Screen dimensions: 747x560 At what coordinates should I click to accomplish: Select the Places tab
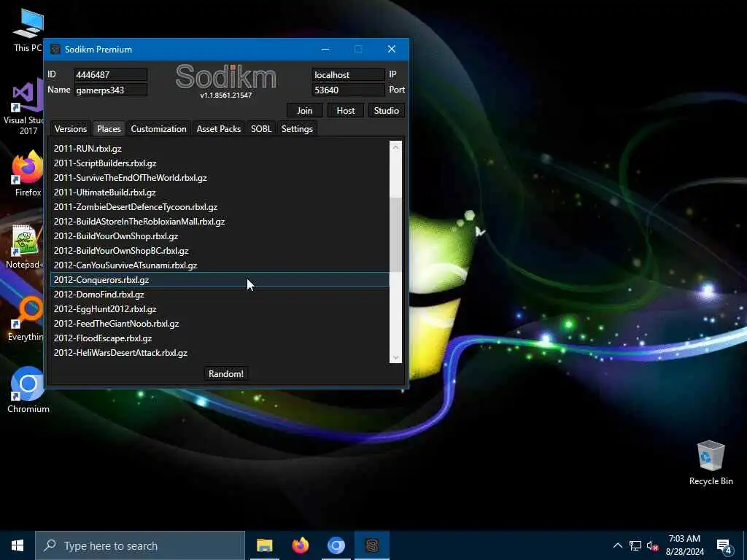(109, 128)
